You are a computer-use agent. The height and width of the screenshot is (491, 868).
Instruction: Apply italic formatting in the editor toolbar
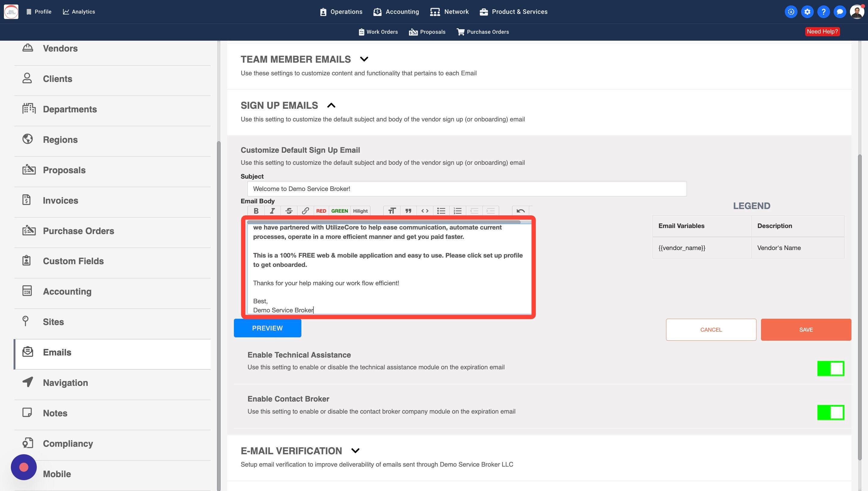tap(272, 211)
